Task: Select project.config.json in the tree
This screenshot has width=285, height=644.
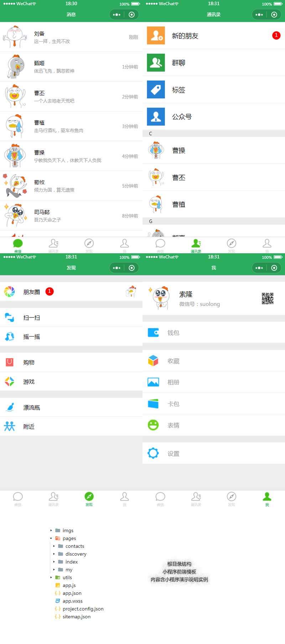Action: [83, 609]
